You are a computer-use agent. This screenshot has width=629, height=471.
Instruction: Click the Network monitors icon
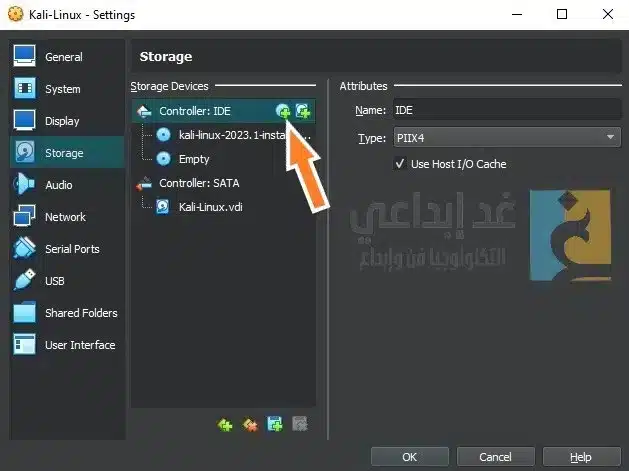[24, 216]
